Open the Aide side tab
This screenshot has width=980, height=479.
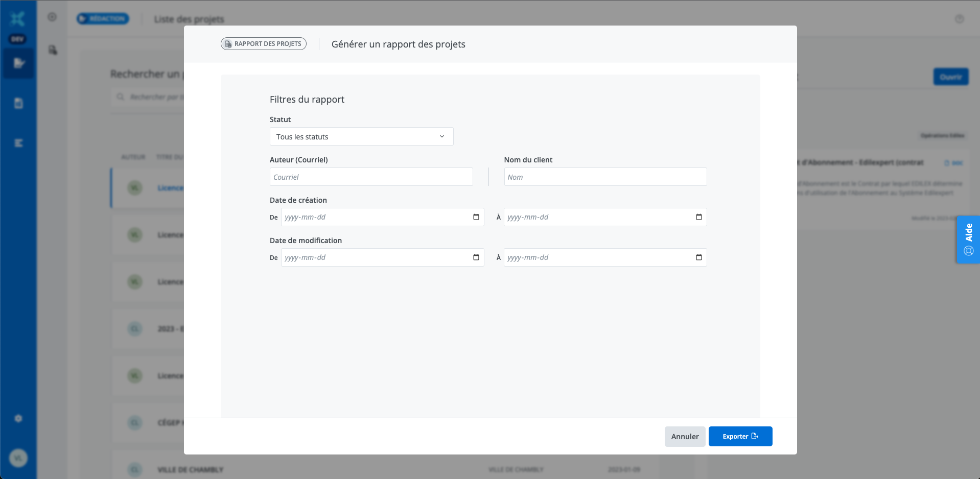pyautogui.click(x=968, y=239)
